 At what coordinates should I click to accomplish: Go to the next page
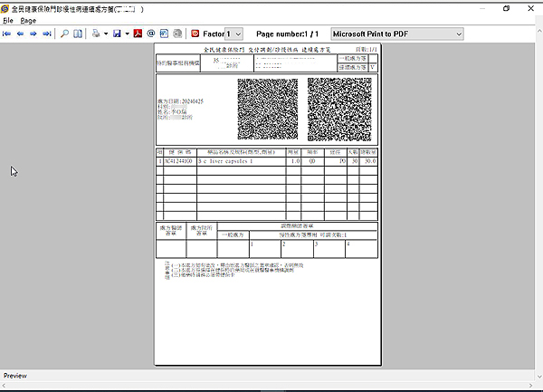coord(33,33)
